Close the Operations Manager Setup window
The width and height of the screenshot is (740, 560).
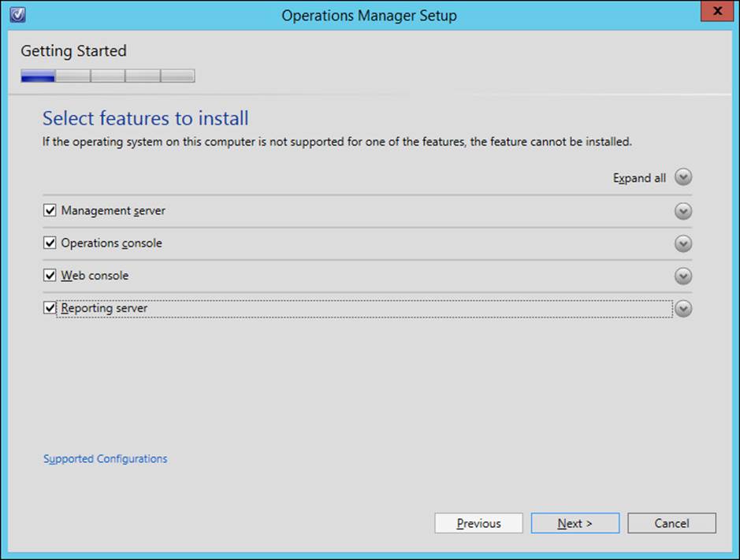point(717,11)
